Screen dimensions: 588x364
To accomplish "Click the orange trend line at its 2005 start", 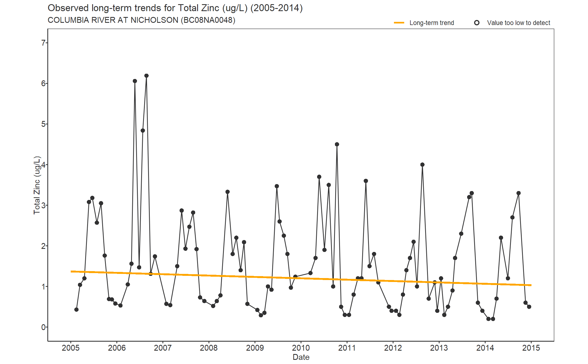I will (x=72, y=271).
